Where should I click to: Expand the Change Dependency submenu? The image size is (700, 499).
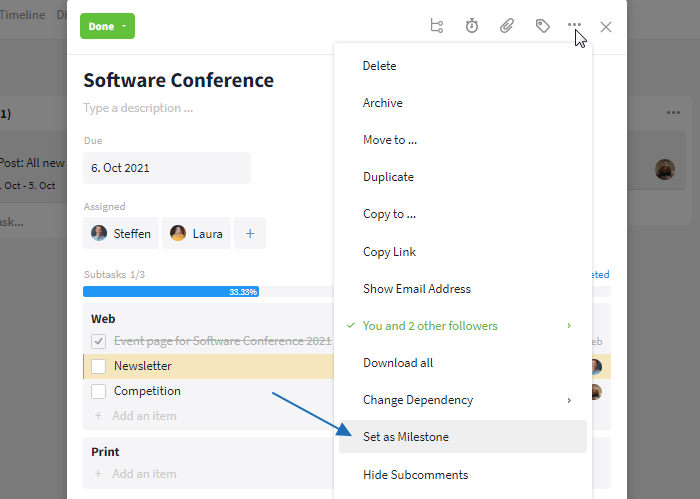point(463,400)
